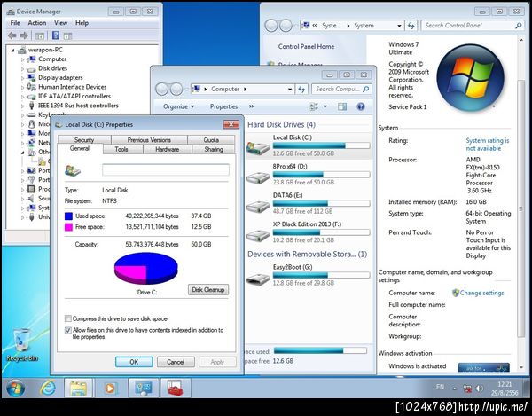Click the 8Pro x64 (D:) drive icon

pos(258,177)
